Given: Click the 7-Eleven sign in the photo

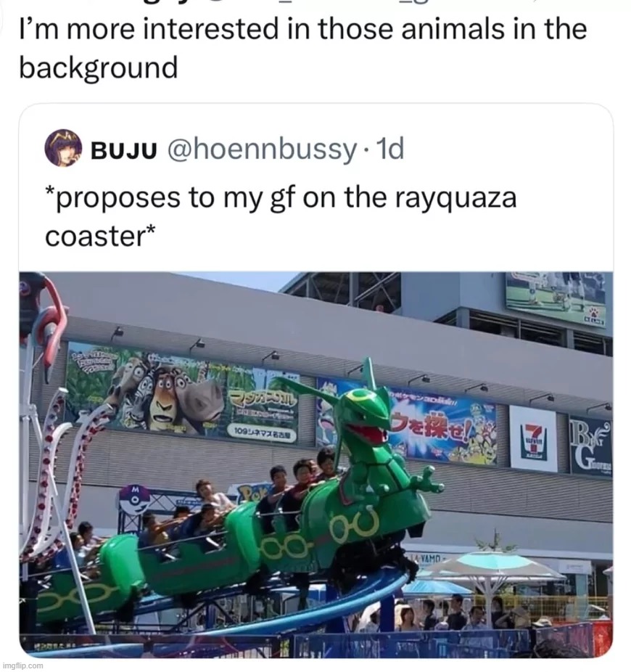Looking at the screenshot, I should coord(533,438).
